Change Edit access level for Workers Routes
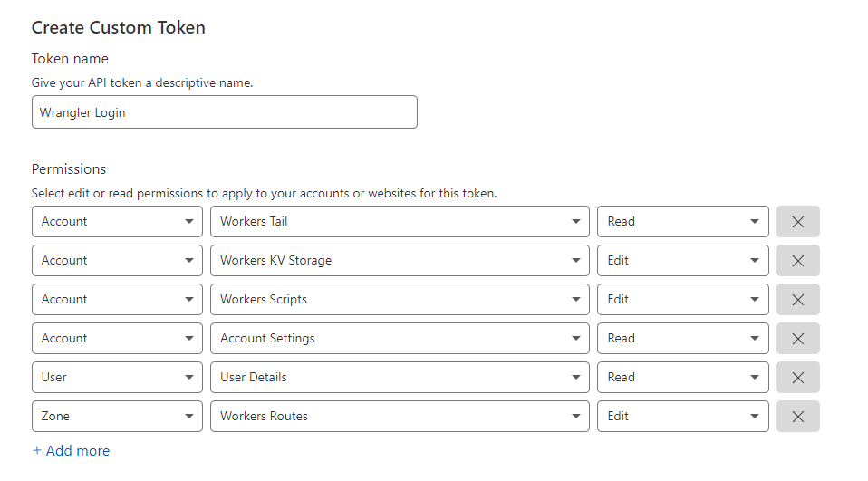 pyautogui.click(x=683, y=417)
